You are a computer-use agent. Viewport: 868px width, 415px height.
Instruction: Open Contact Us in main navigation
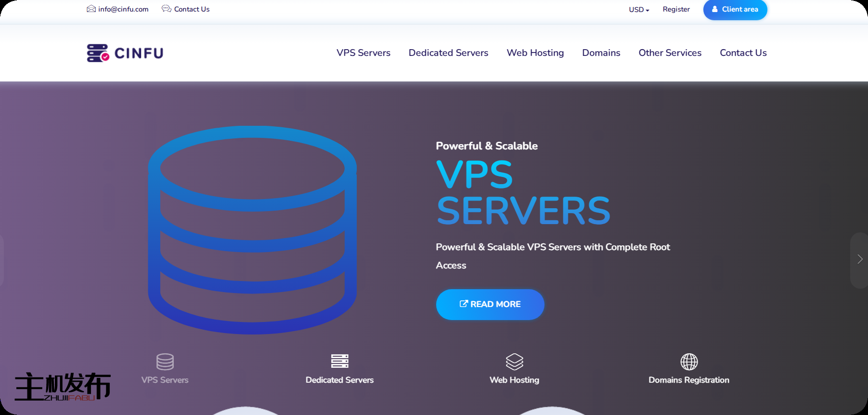point(743,53)
